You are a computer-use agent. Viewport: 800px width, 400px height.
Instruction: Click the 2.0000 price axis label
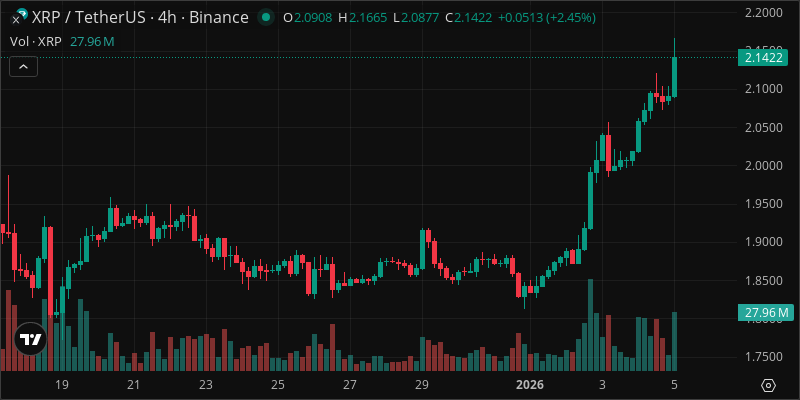(x=764, y=166)
